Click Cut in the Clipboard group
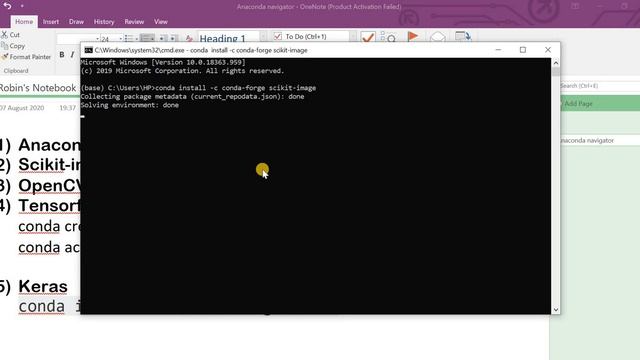This screenshot has height=360, width=640. coord(11,35)
